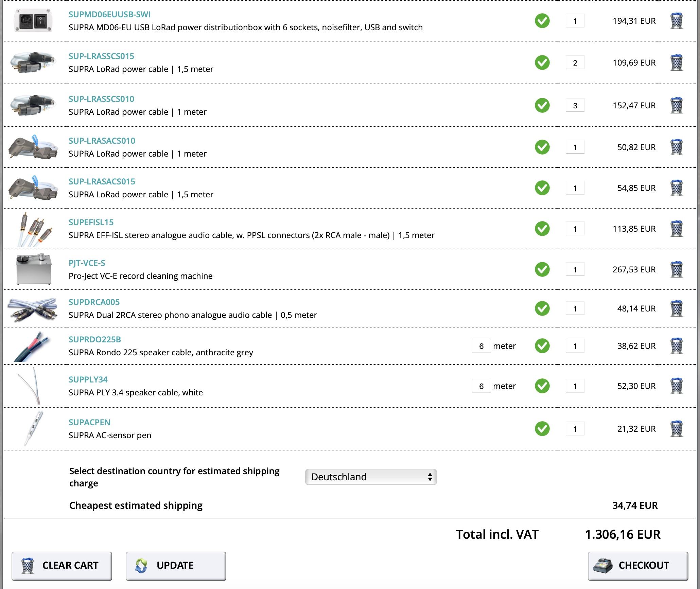Open destination country dropdown showing Deutschland
Screen dimensions: 700x589
(x=371, y=477)
